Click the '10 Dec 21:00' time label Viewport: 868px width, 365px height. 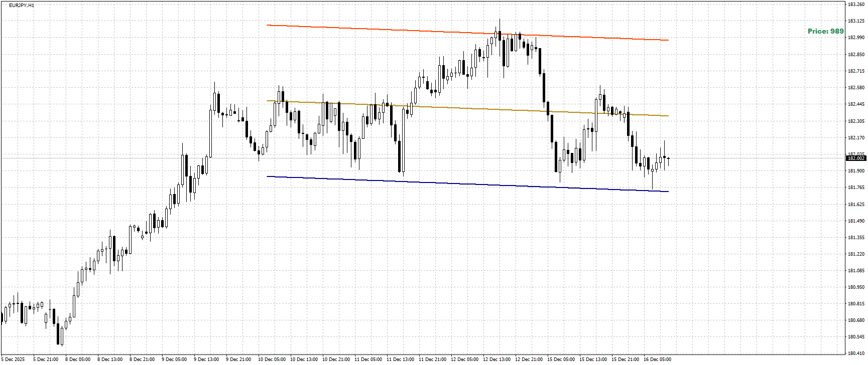click(x=336, y=359)
